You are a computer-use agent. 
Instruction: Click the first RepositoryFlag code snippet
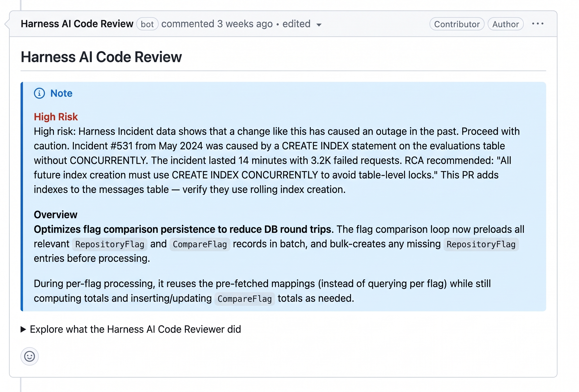[110, 244]
